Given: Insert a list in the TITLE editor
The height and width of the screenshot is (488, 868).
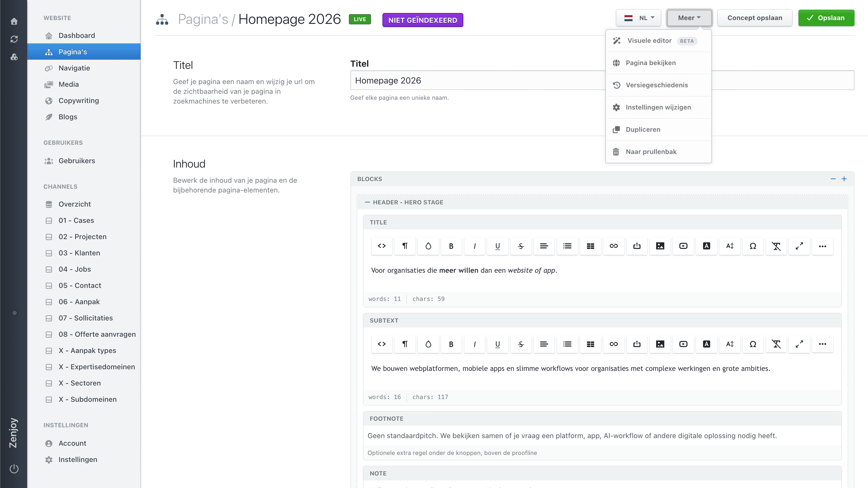Looking at the screenshot, I should [x=567, y=246].
